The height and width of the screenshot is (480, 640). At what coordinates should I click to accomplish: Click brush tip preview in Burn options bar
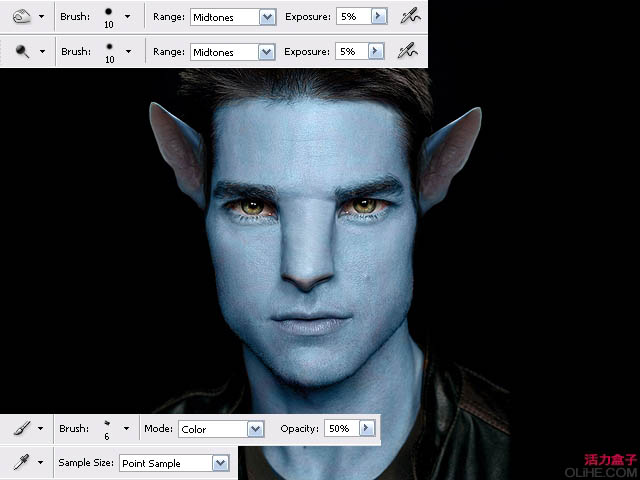click(108, 17)
